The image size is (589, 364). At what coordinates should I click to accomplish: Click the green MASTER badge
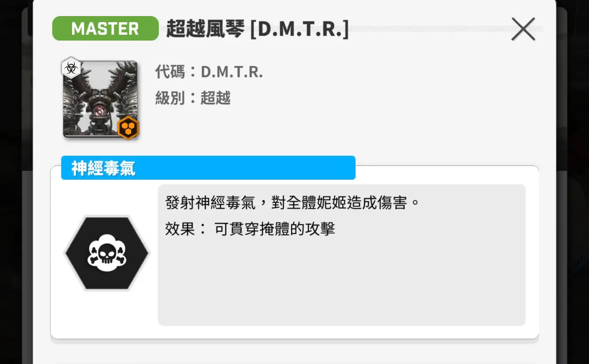pyautogui.click(x=105, y=29)
